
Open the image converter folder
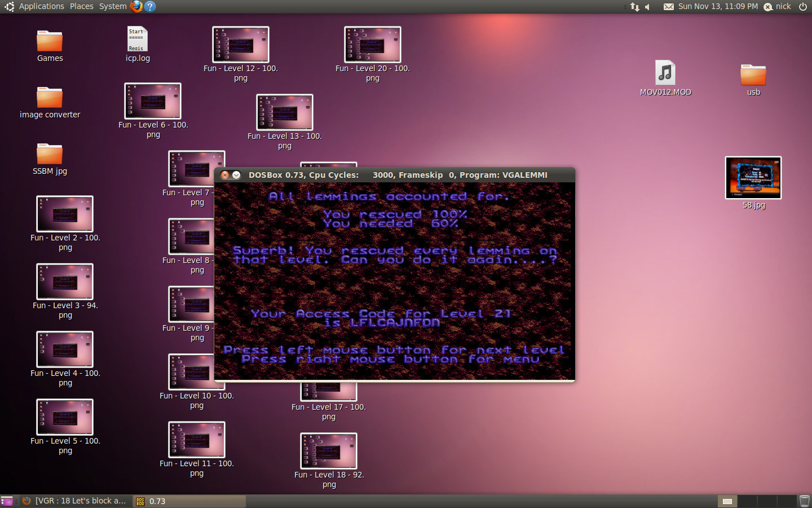[x=50, y=98]
